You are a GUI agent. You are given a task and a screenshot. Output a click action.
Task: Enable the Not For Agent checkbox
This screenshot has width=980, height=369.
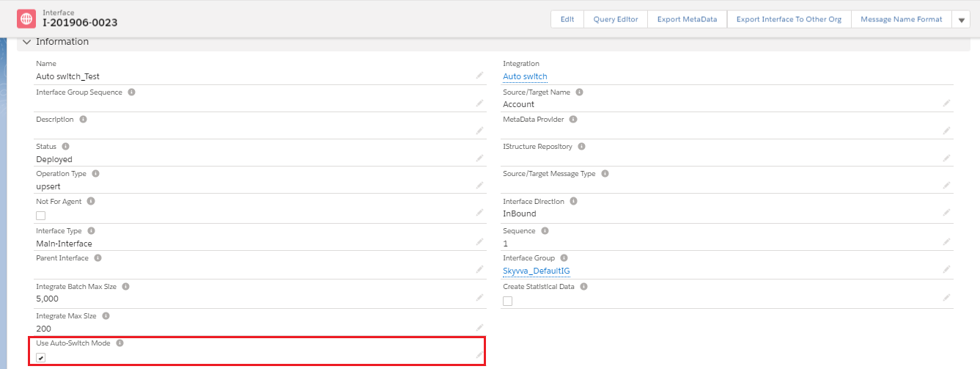pos(41,216)
